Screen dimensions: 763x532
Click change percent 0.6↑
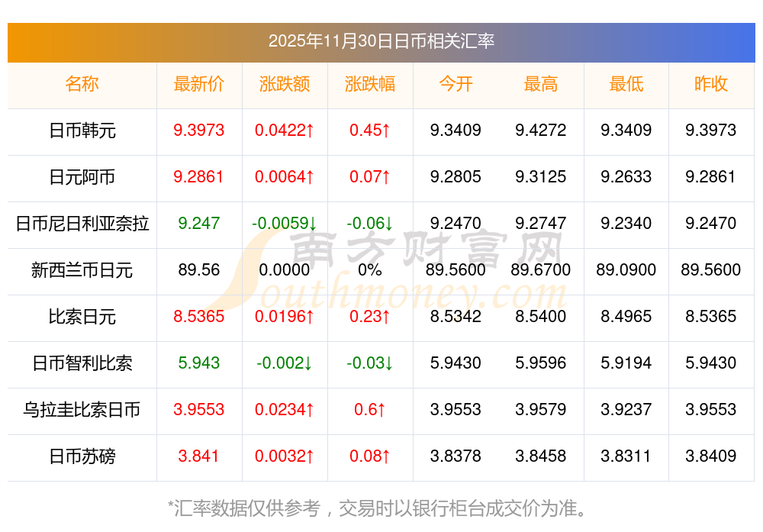point(370,409)
